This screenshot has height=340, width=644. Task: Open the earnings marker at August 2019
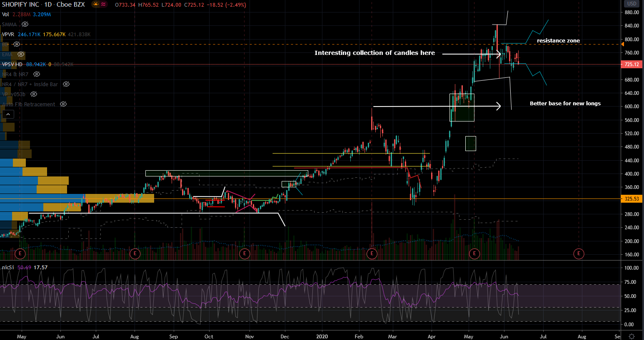point(135,253)
